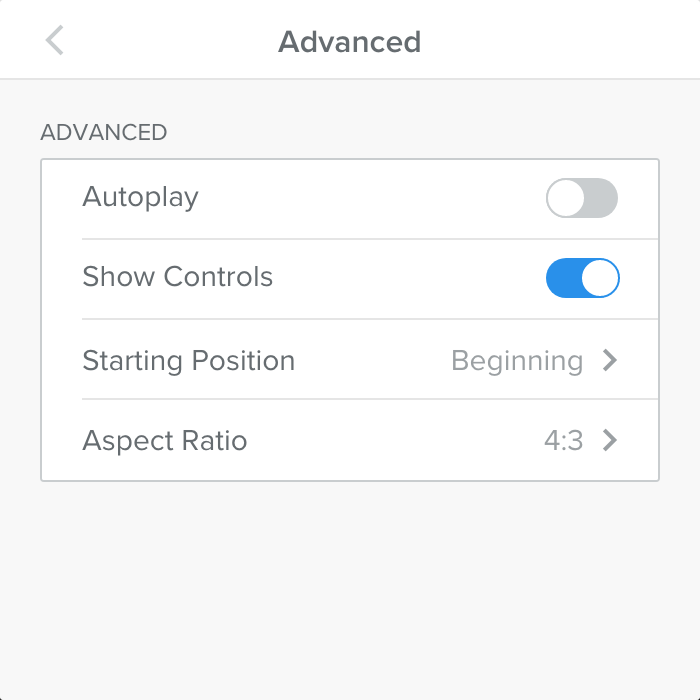
Task: Select the Aspect Ratio label
Action: point(164,440)
